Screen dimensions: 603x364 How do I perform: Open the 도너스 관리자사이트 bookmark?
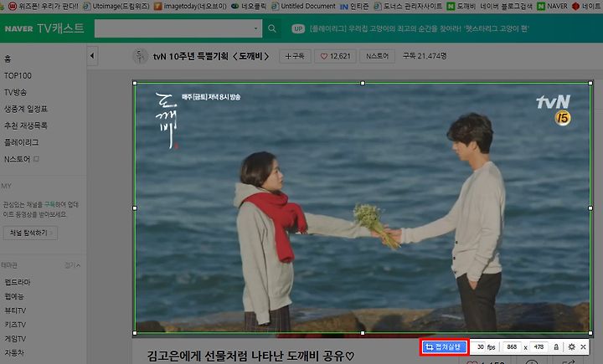pos(408,6)
